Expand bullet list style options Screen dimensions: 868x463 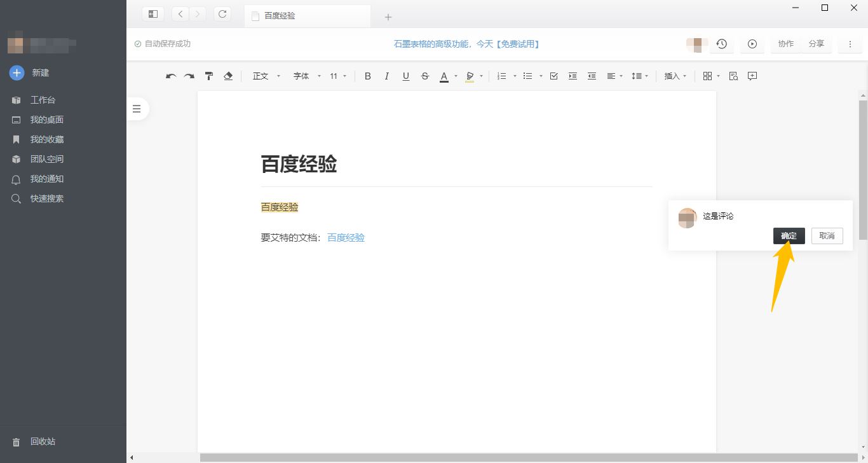click(541, 76)
